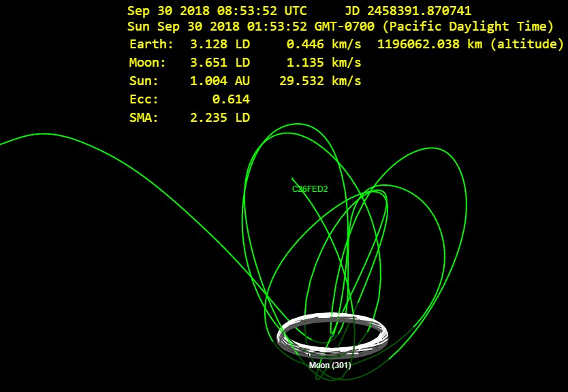The height and width of the screenshot is (392, 568).
Task: Click the Pacific Daylight Time local timestamp
Action: coord(340,27)
